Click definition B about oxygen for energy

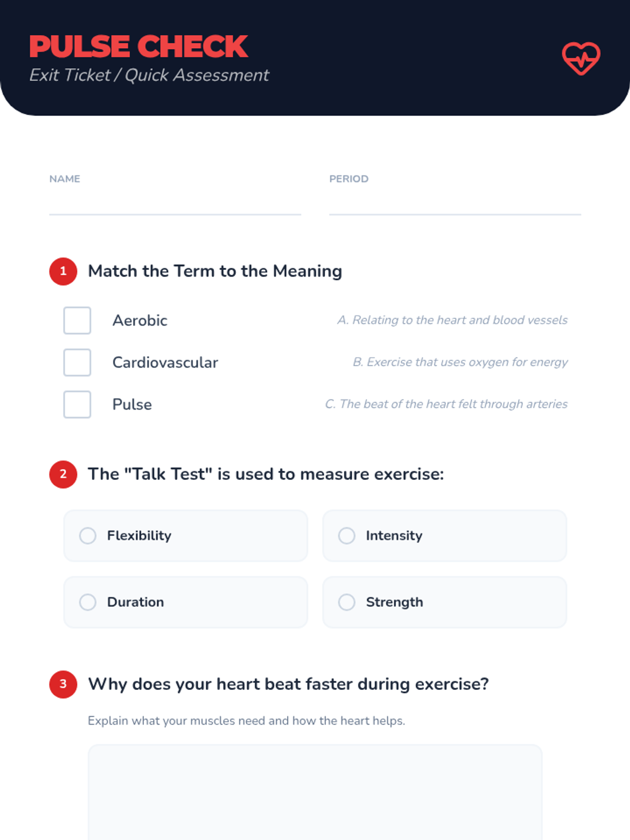tap(460, 362)
